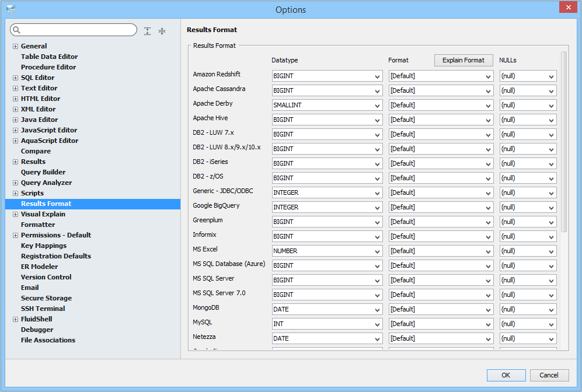Expand the Permissions - Default node
Viewport: 582px width, 392px height.
[x=15, y=236]
